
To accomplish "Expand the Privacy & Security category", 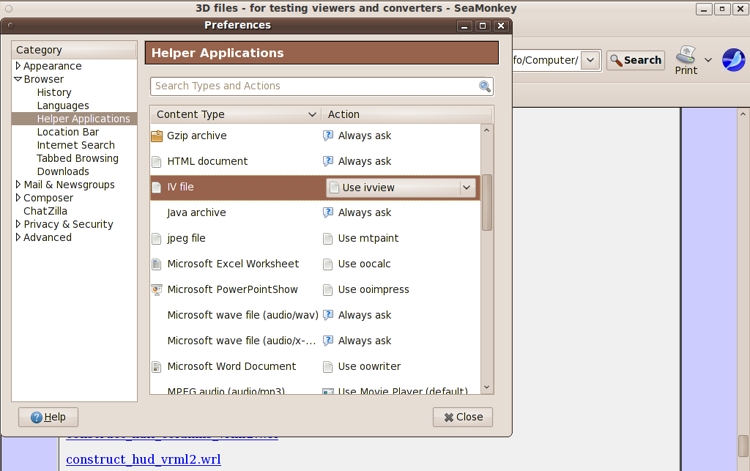I will tap(18, 224).
